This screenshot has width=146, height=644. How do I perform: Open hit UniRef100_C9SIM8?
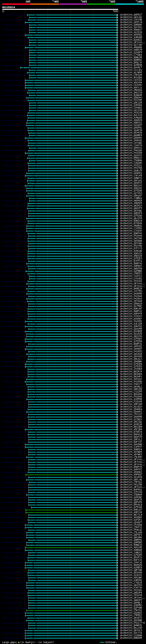click(x=131, y=20)
